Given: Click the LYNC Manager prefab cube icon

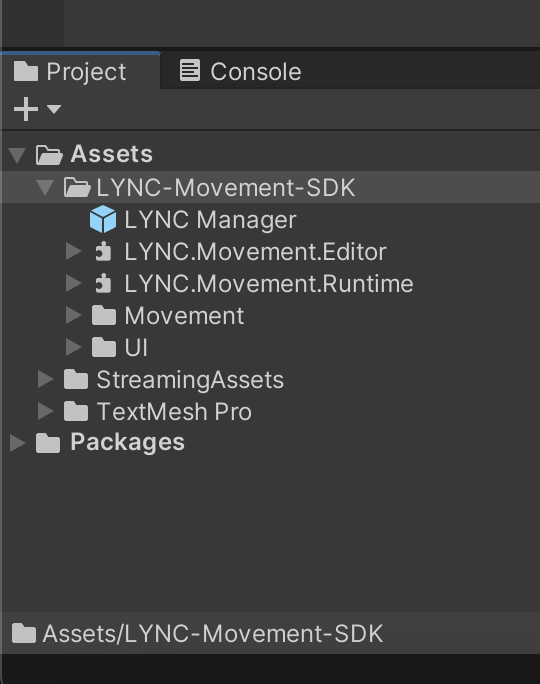Looking at the screenshot, I should (x=103, y=219).
